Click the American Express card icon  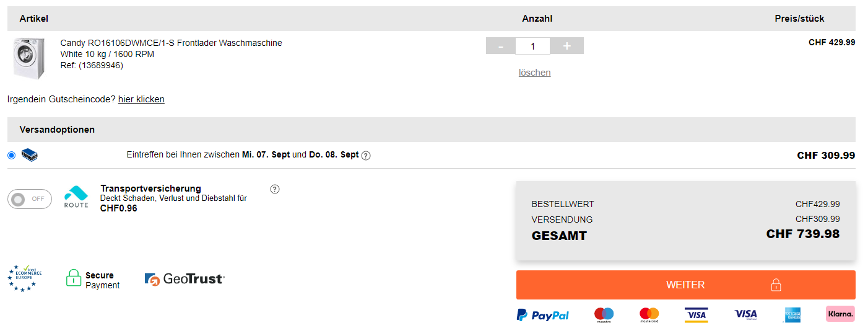(x=793, y=314)
